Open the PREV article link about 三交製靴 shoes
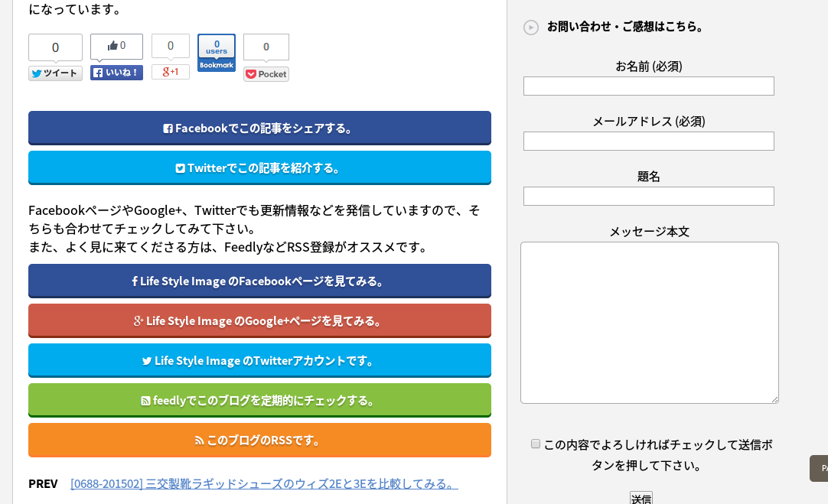 (x=264, y=483)
